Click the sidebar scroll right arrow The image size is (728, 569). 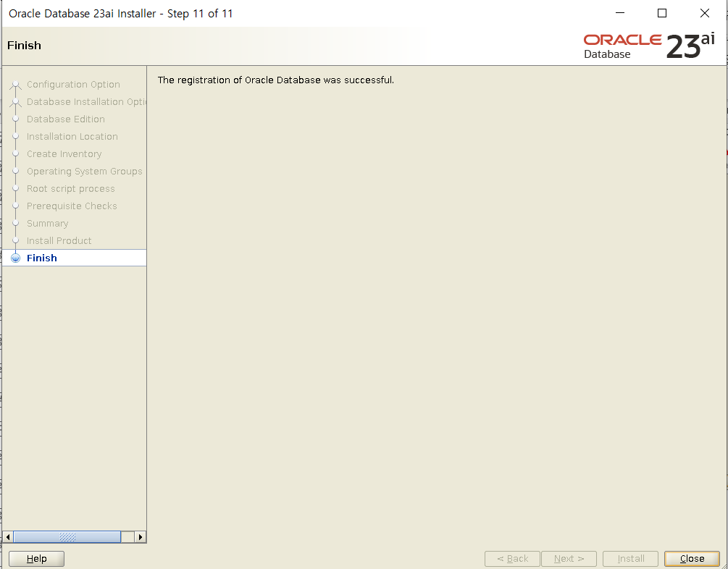(x=141, y=537)
